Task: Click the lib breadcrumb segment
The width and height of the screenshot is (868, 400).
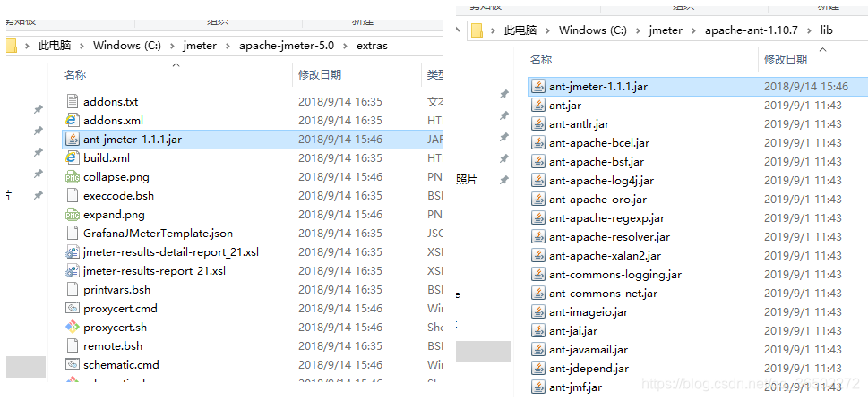Action: [827, 30]
